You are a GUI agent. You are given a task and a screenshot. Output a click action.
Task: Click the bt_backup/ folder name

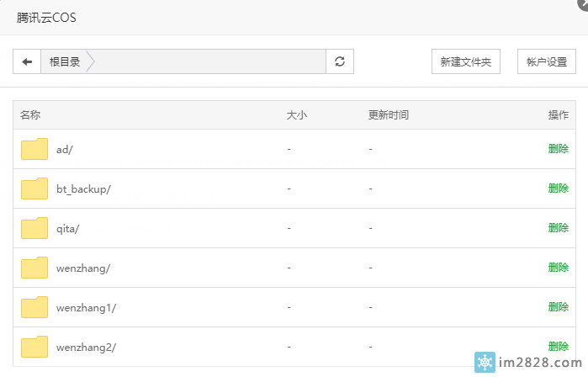tap(83, 189)
